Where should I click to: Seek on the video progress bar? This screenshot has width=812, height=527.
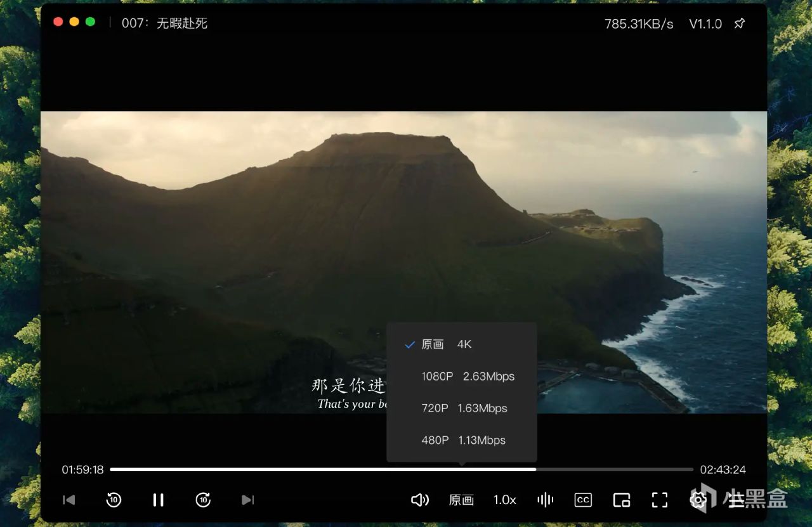402,469
